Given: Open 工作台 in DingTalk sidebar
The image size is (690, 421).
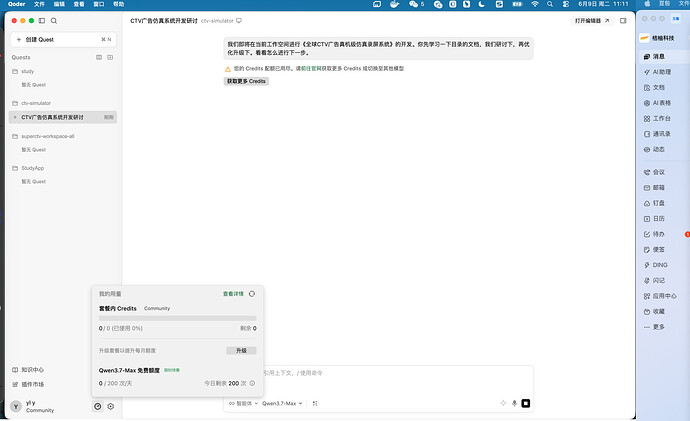Looking at the screenshot, I should [x=657, y=118].
